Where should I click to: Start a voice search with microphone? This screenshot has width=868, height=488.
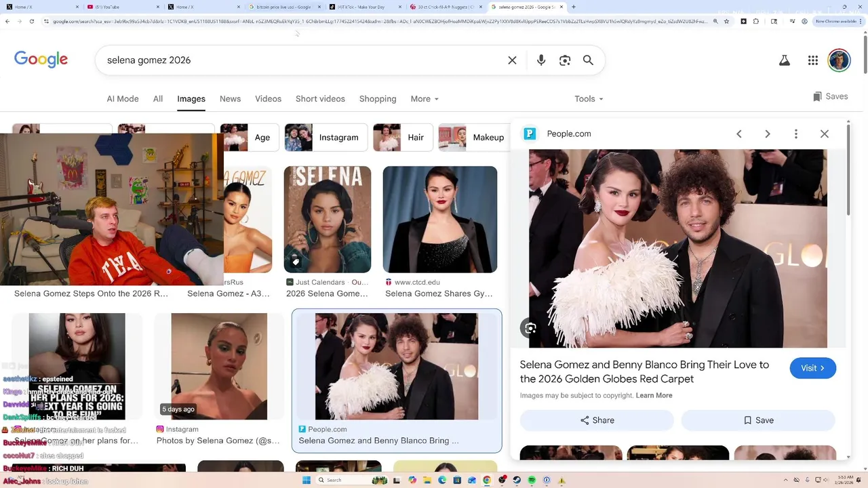541,60
